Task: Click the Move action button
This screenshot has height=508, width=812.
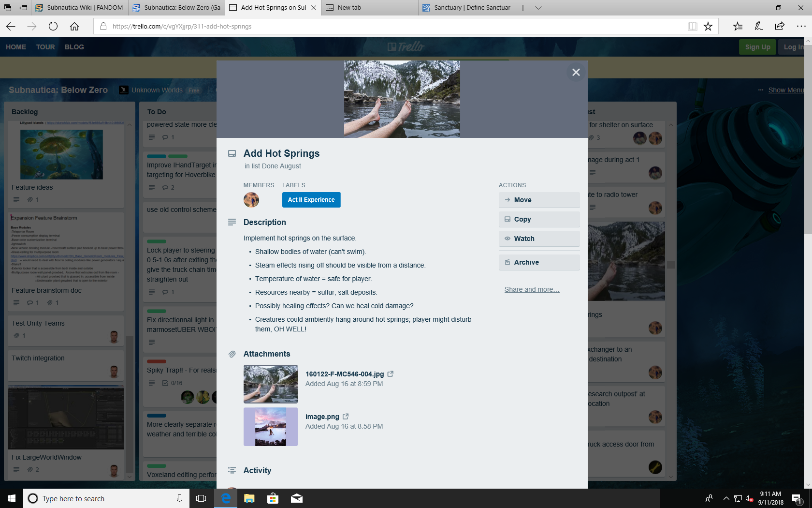Action: [x=539, y=200]
